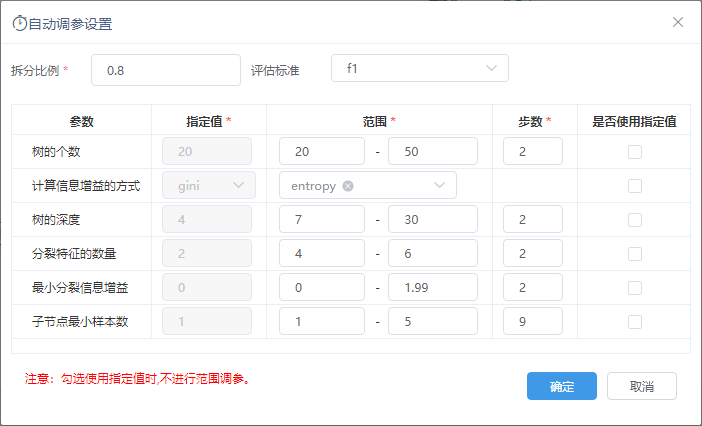Screen dimensions: 702x426
Task: Click the 取消 button
Action: [x=642, y=386]
